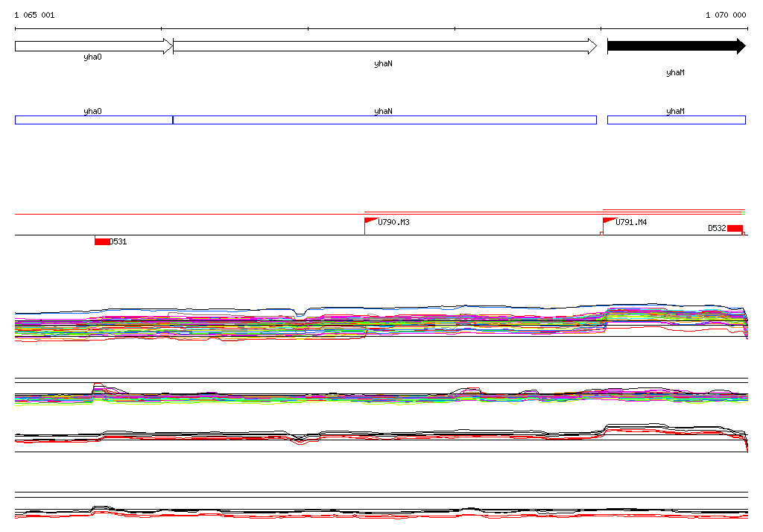Screen dimensions: 763x532
Task: Click the U791.M4 label text
Action: coord(631,223)
